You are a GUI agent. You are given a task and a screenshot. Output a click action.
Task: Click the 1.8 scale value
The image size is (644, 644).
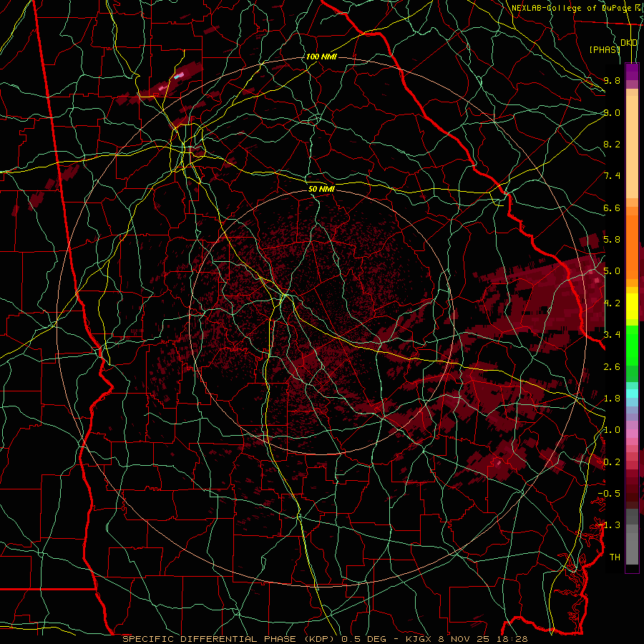coord(612,398)
